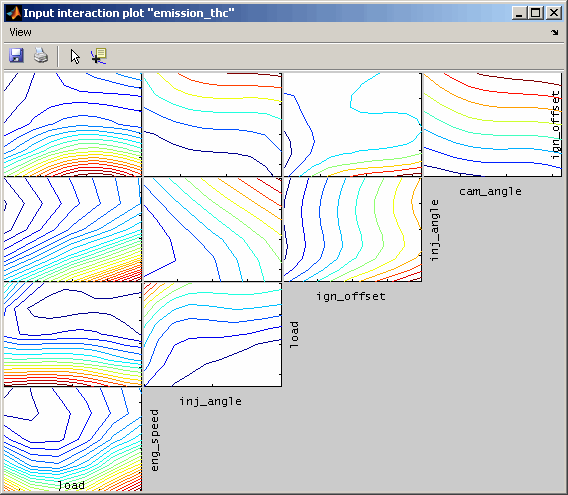
Task: Click the dock arrow beside the menu bar
Action: (x=555, y=33)
